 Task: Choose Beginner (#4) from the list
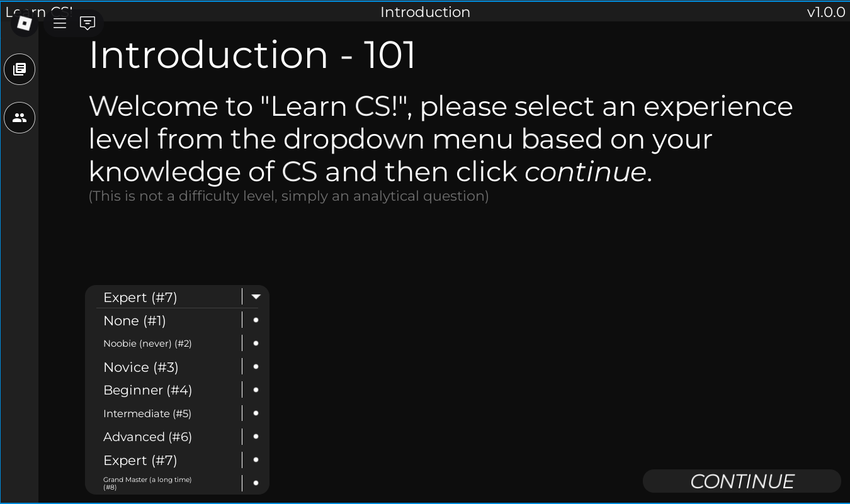click(148, 390)
